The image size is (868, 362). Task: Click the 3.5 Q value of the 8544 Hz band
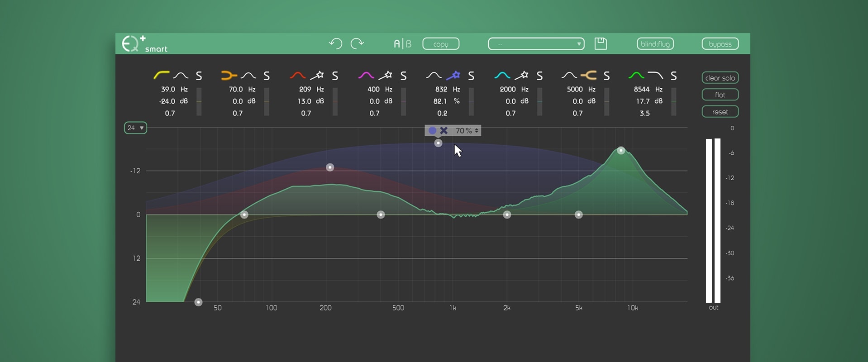[644, 113]
